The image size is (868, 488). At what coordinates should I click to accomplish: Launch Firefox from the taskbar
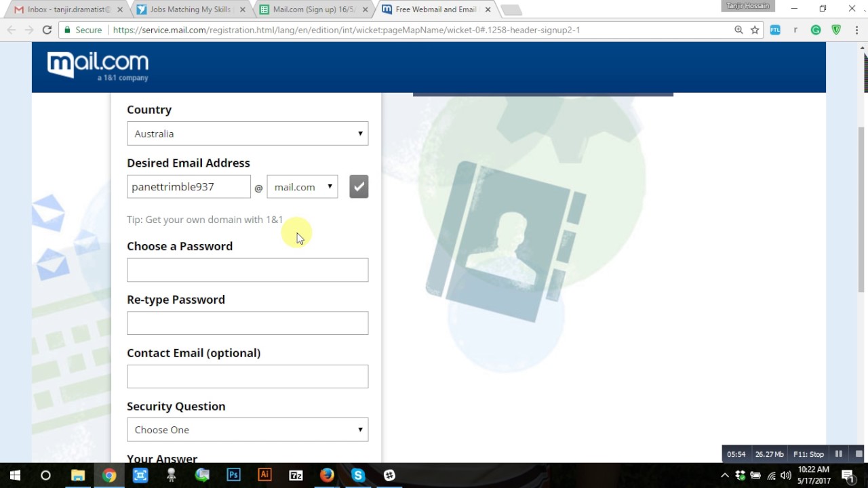pos(327,475)
